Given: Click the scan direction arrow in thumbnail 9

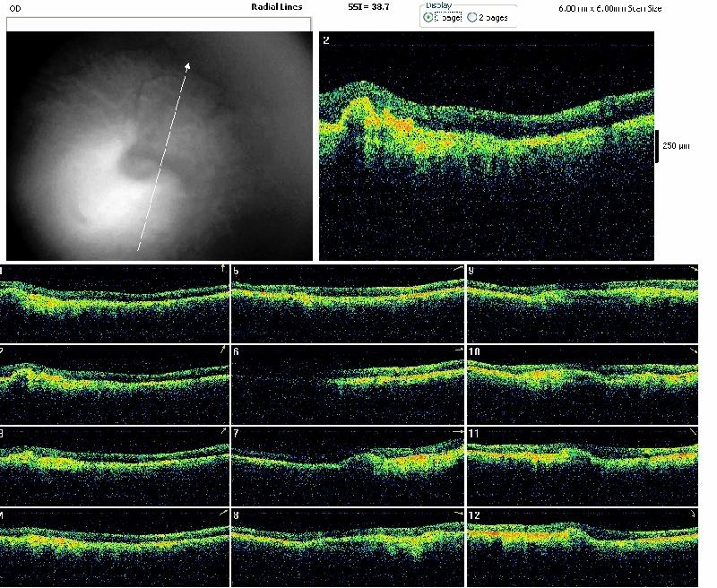Looking at the screenshot, I should tap(693, 269).
